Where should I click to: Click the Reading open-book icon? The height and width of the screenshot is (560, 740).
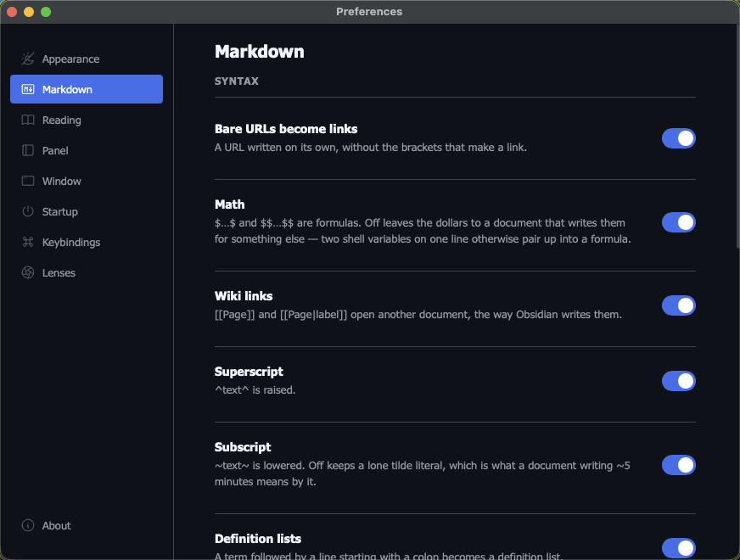[x=28, y=120]
